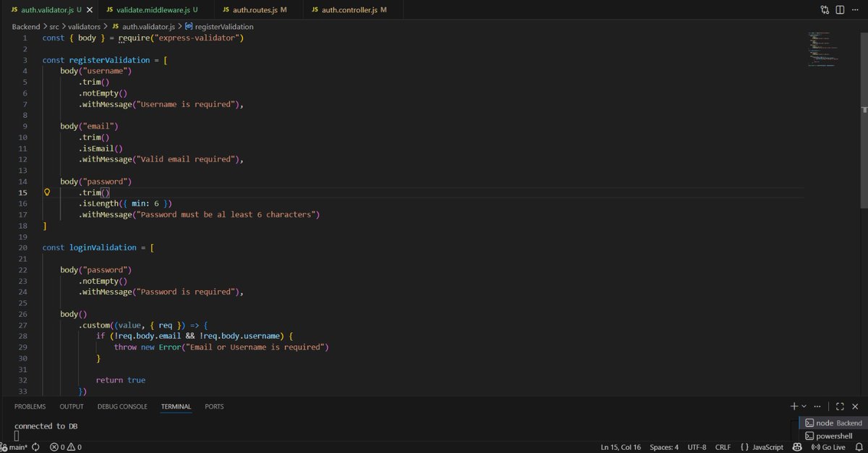This screenshot has width=868, height=453.
Task: Click the if condition on line 28
Action: 195,336
